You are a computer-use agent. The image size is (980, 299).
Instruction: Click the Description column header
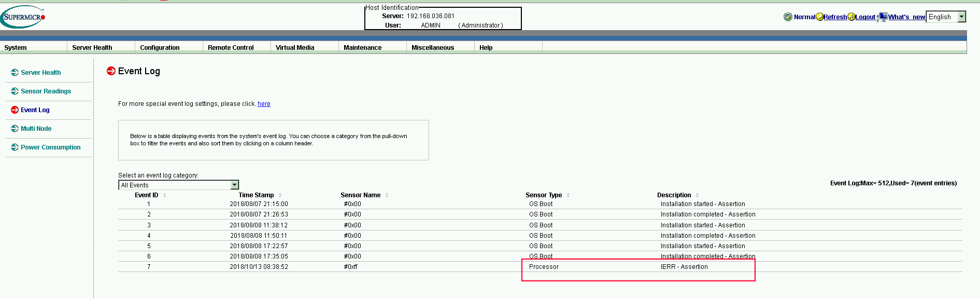pyautogui.click(x=674, y=195)
